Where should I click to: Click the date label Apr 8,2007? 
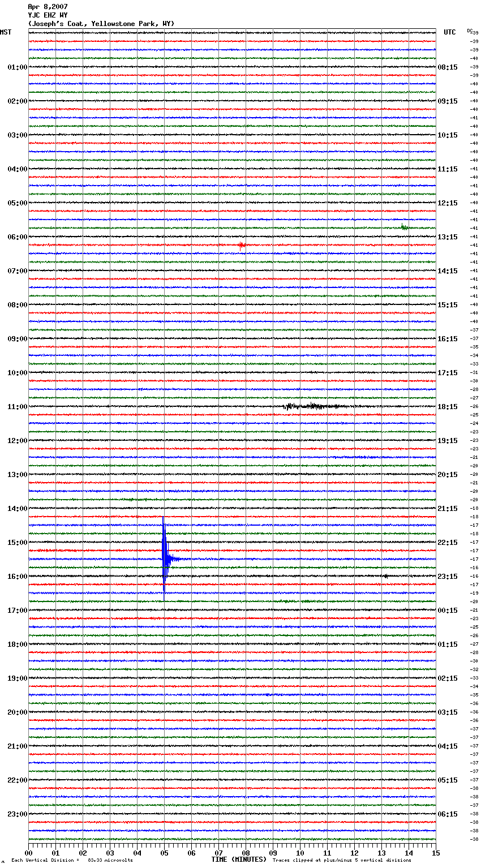(x=48, y=7)
